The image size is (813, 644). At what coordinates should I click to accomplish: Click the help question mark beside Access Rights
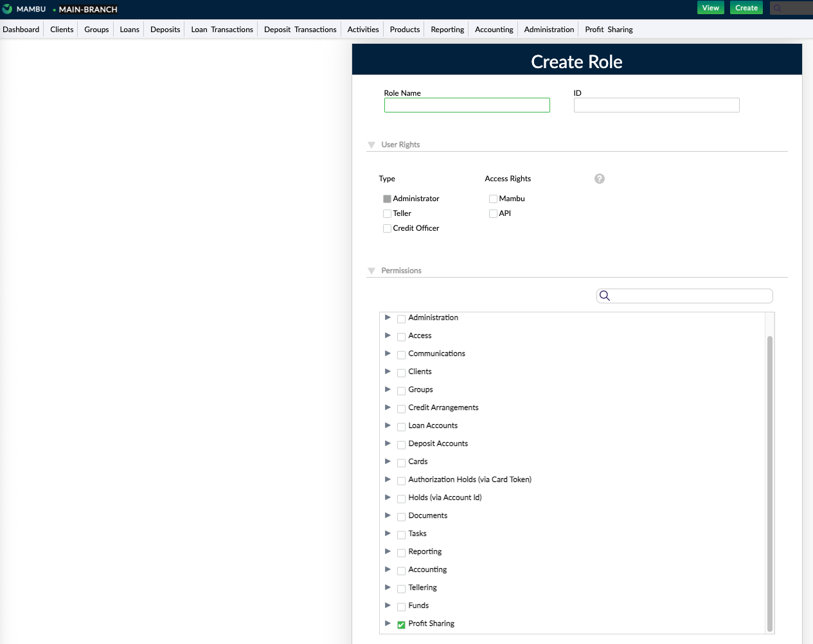pyautogui.click(x=599, y=179)
